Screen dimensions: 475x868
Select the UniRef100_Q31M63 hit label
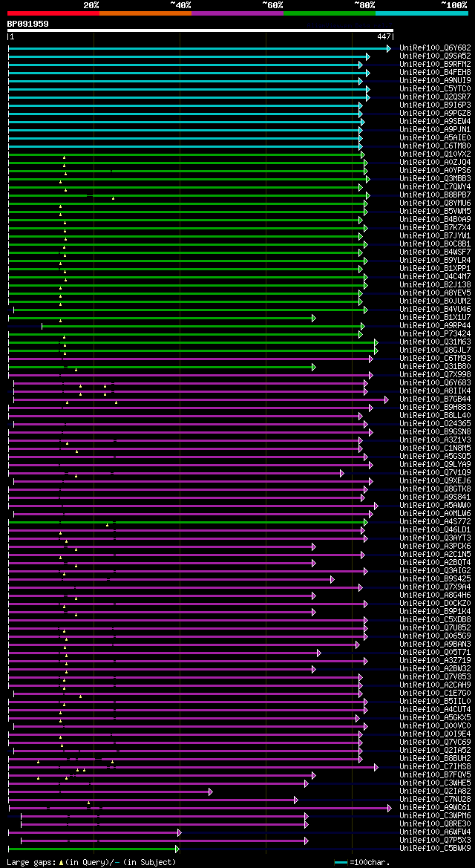click(435, 342)
